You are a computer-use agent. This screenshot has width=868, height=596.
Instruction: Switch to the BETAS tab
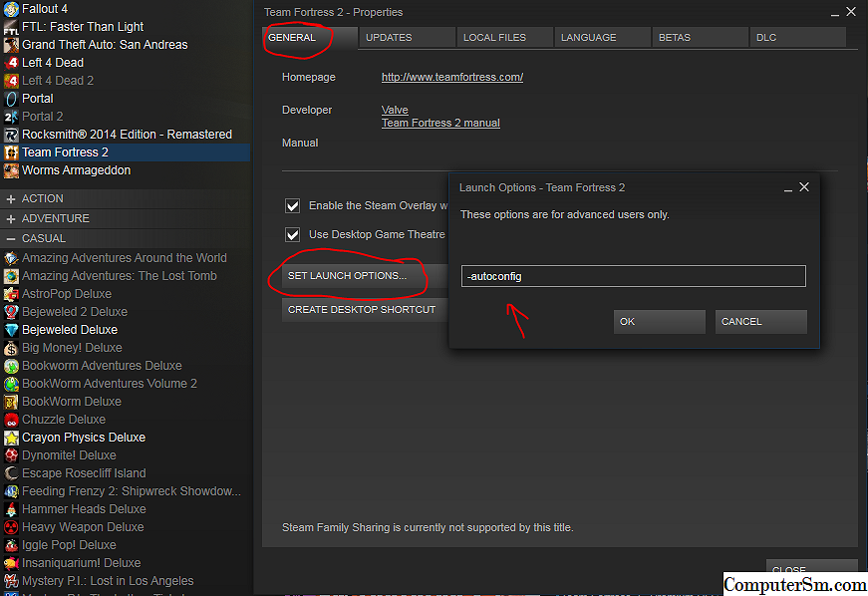click(701, 38)
